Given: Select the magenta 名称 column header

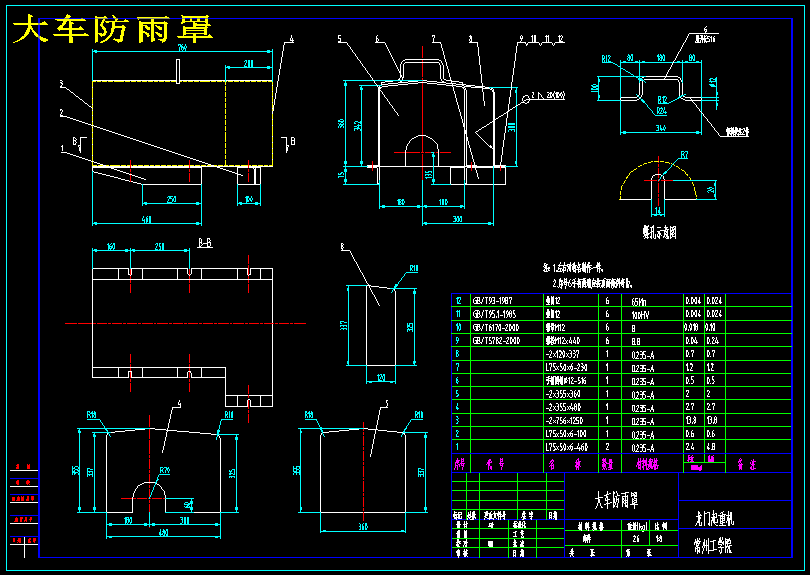Looking at the screenshot, I should [565, 464].
